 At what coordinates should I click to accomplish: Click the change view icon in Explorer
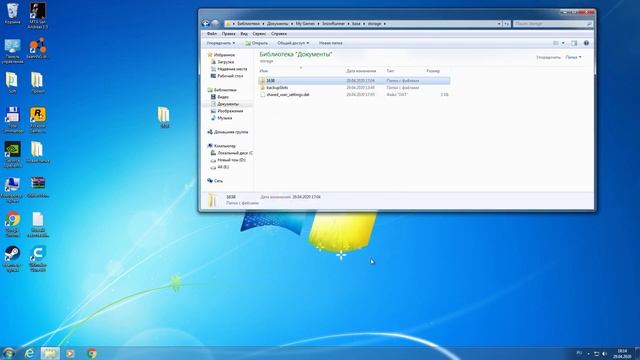pos(556,43)
